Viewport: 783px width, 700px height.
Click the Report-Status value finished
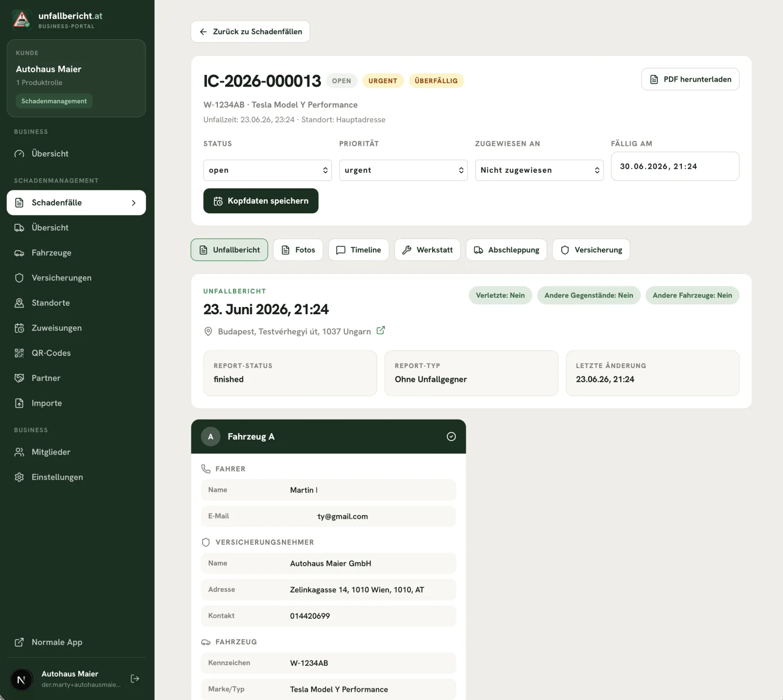click(x=229, y=379)
